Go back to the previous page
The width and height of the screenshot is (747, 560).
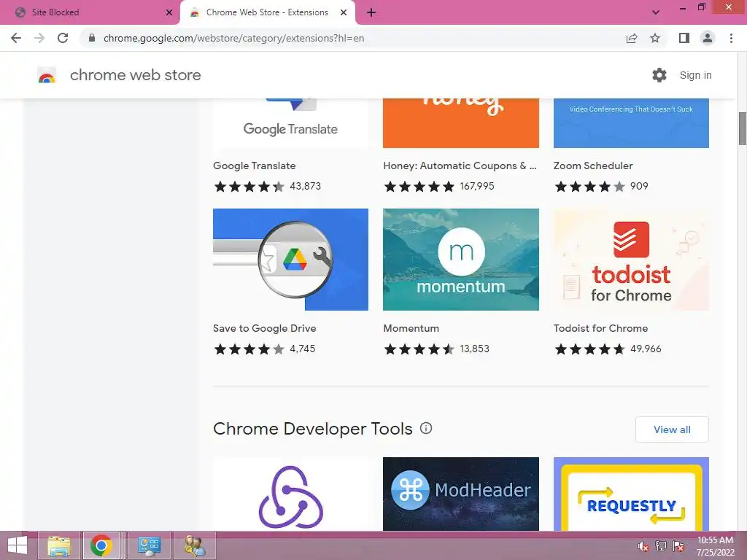pyautogui.click(x=16, y=38)
